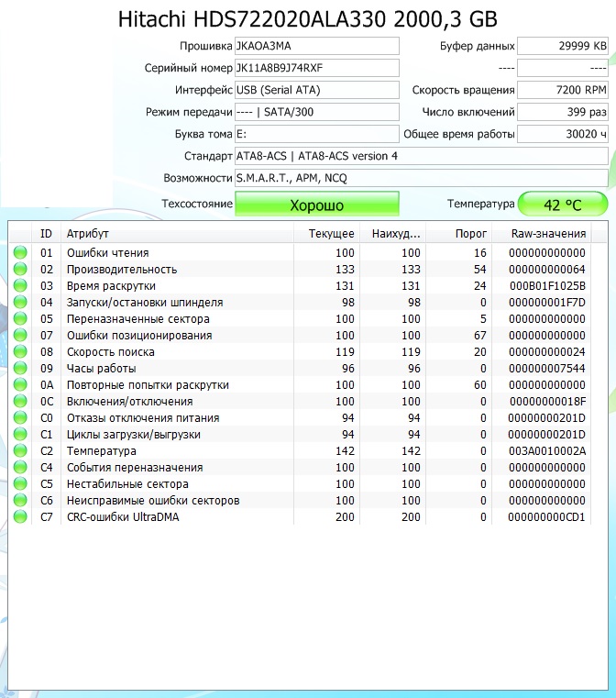Click the status icon for Часы работы

pyautogui.click(x=20, y=368)
